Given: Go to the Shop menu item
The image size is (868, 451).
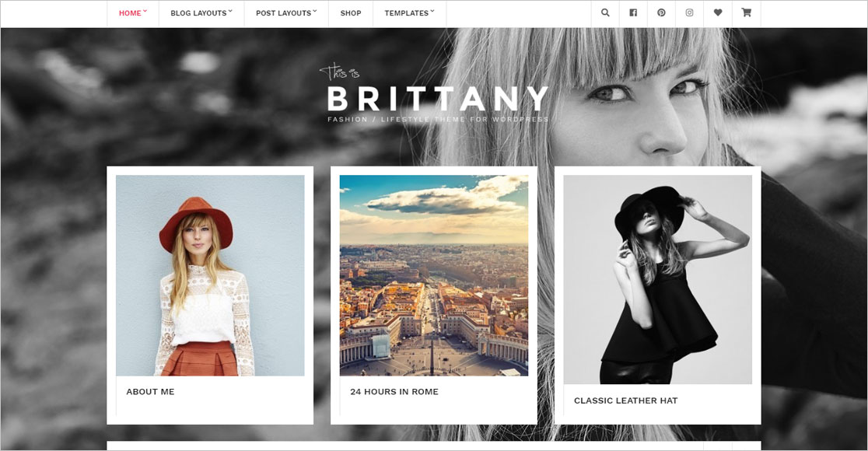Looking at the screenshot, I should (351, 13).
